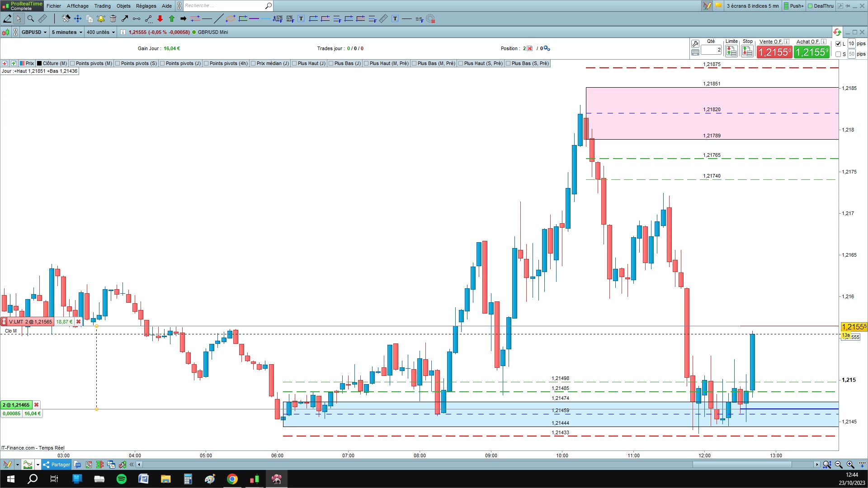Click the red Vente O.F. price button

click(x=774, y=52)
